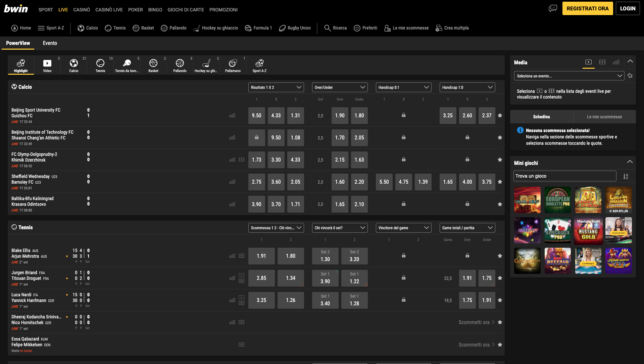Screen dimensions: 644x364
Task: Open the chat message icon top right
Action: tap(552, 8)
